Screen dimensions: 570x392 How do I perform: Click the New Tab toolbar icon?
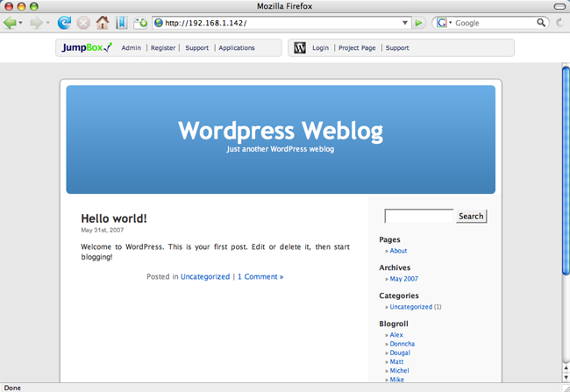tap(140, 23)
